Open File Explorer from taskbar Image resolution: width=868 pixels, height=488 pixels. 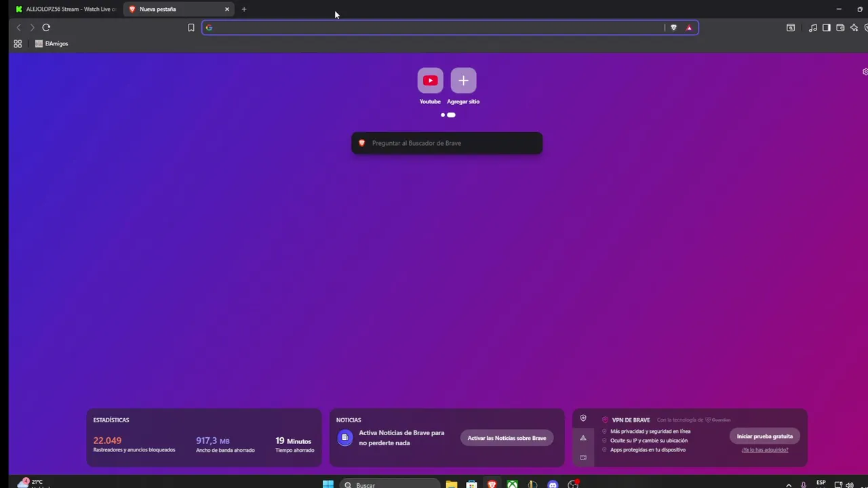point(451,484)
